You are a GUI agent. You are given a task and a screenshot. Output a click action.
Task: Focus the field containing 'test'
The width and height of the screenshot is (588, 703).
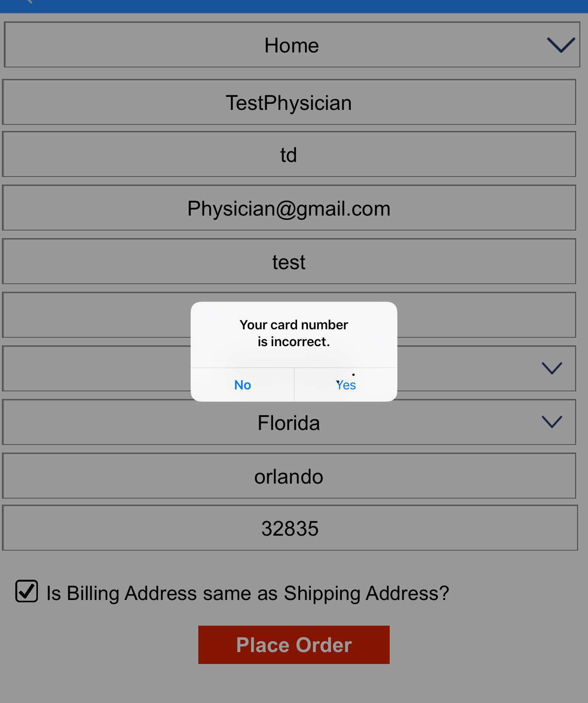click(x=289, y=262)
